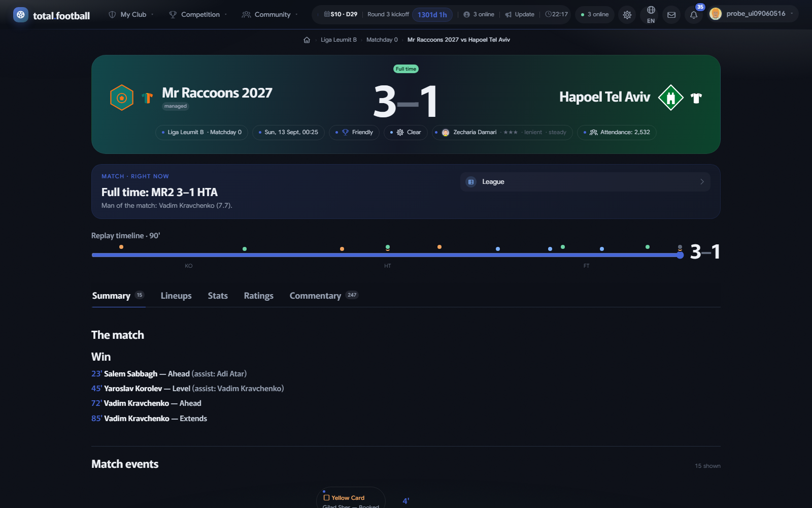812x508 pixels.
Task: Open the Ratings tab
Action: (x=258, y=296)
